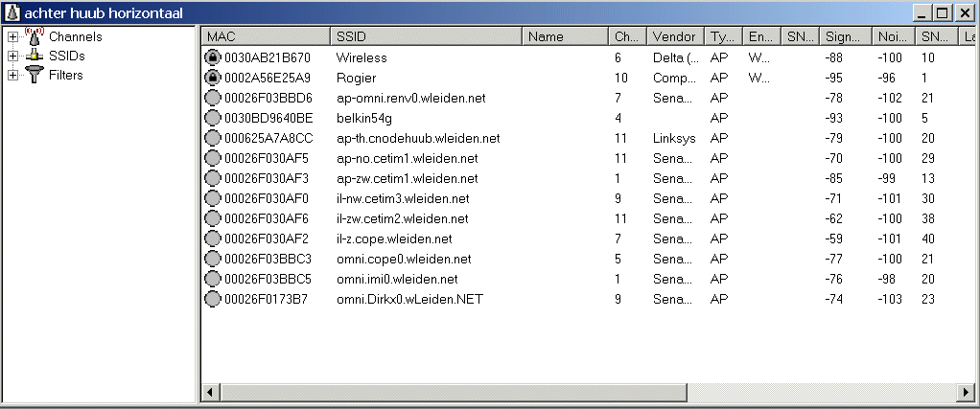Click the Vendor column header
Image resolution: width=980 pixels, height=409 pixels.
(675, 36)
